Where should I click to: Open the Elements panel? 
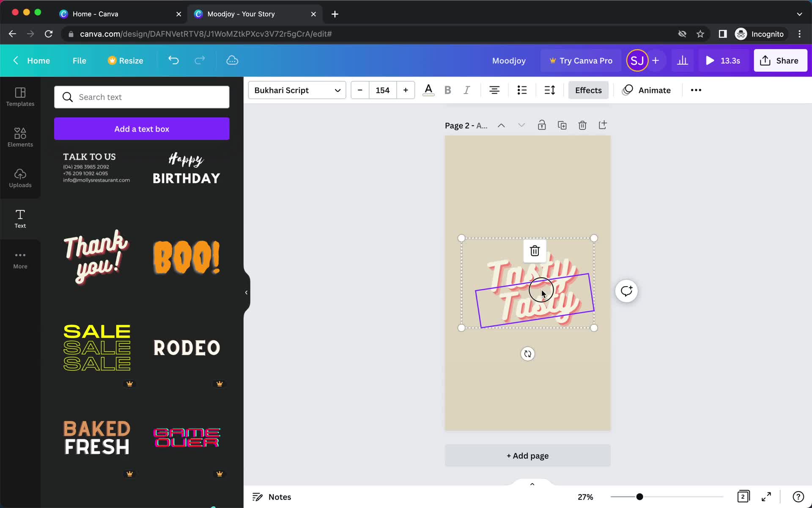click(x=20, y=138)
